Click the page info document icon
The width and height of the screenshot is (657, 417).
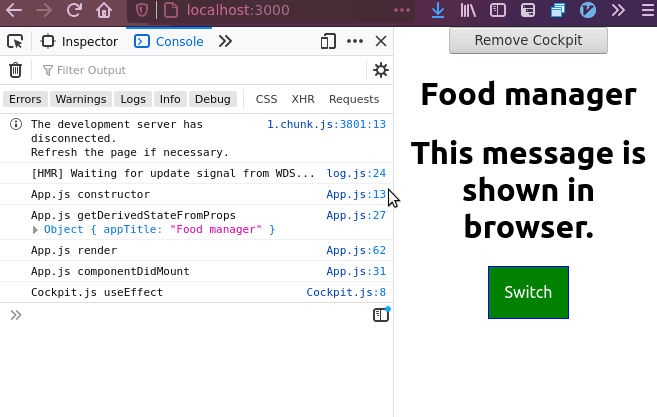pyautogui.click(x=171, y=10)
